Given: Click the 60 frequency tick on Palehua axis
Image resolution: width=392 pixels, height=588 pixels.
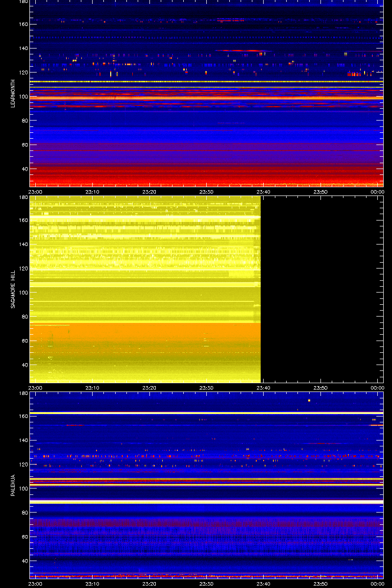Looking at the screenshot, I should (24, 537).
